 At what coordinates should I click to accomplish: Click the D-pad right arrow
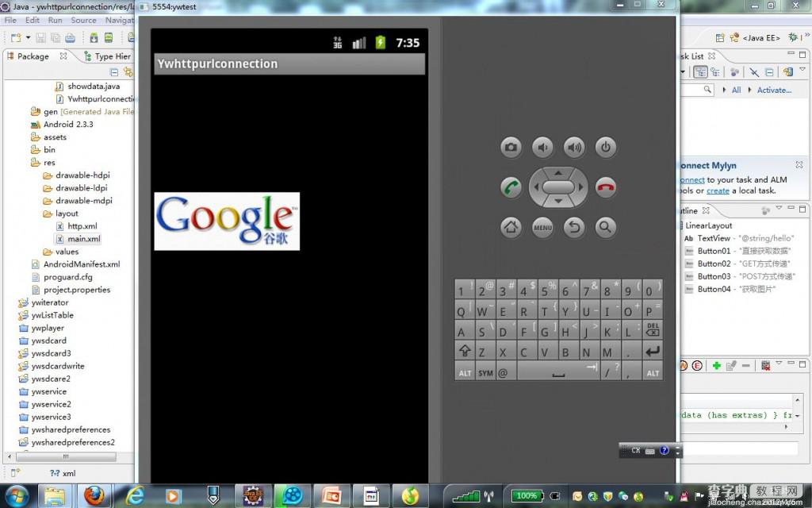[x=580, y=187]
